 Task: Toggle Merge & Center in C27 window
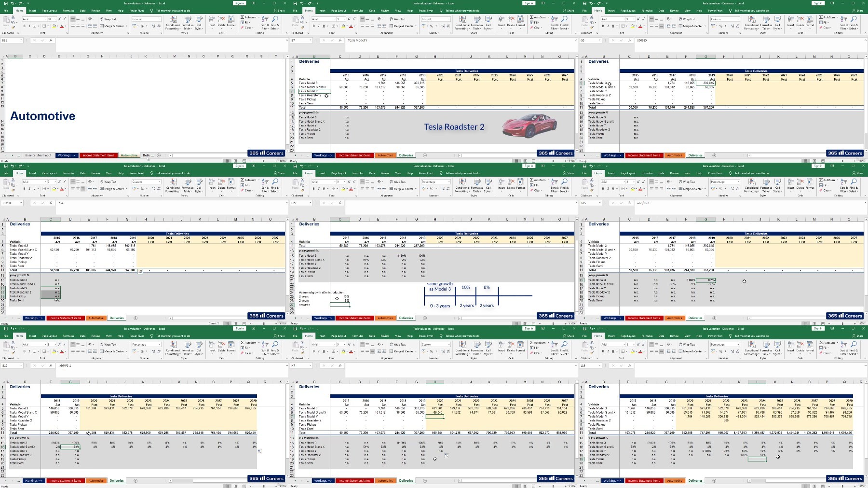click(402, 189)
